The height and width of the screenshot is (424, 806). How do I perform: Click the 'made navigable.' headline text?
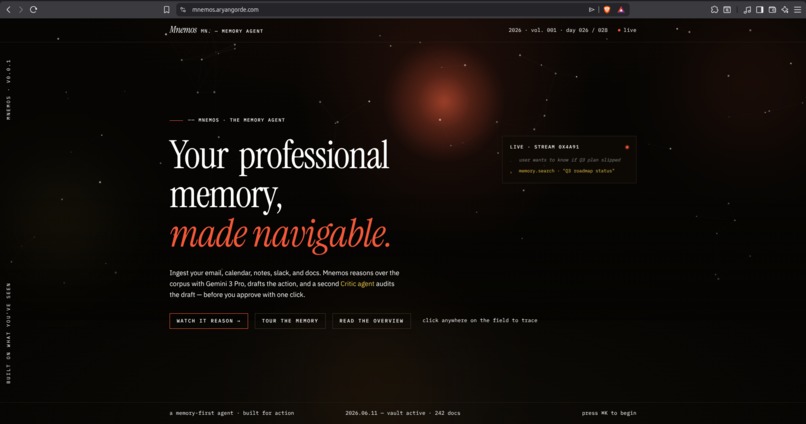pyautogui.click(x=280, y=234)
